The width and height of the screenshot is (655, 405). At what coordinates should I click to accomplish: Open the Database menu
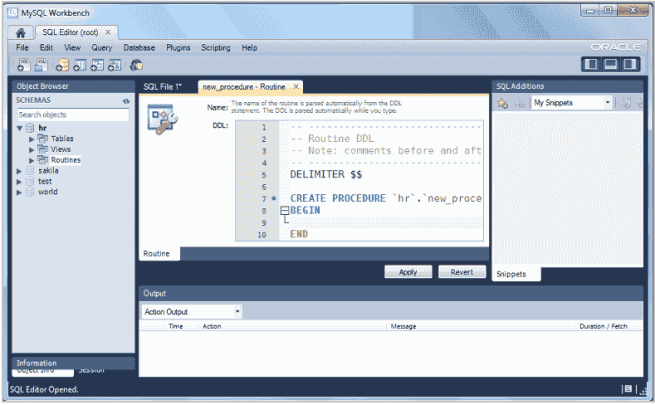tap(139, 48)
